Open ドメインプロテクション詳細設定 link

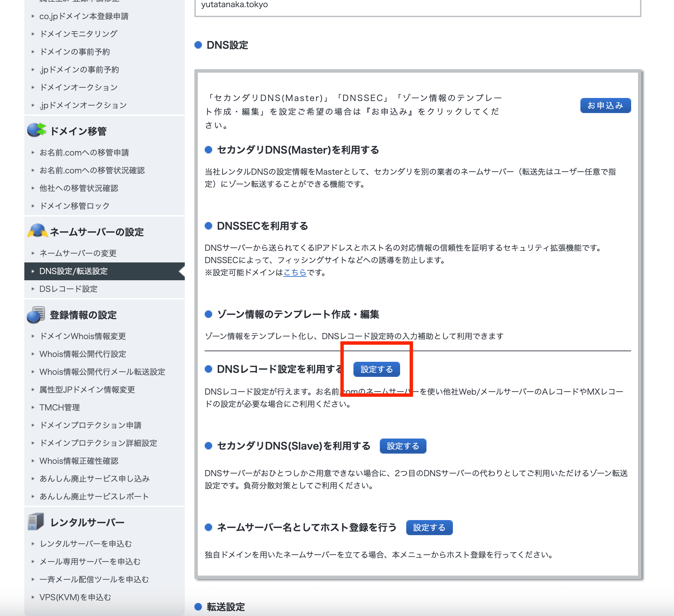point(98,443)
